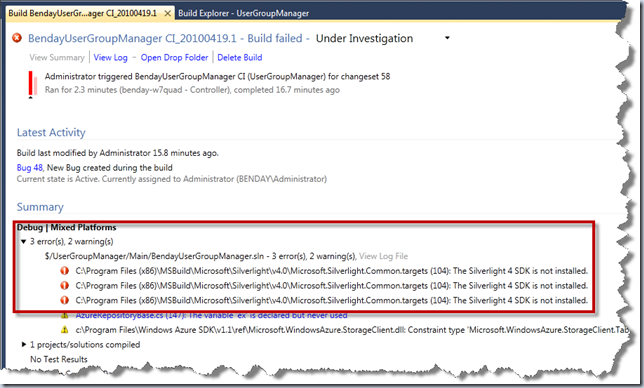Viewport: 644px width, 388px height.
Task: Click Open Drop Folder link
Action: 175,57
